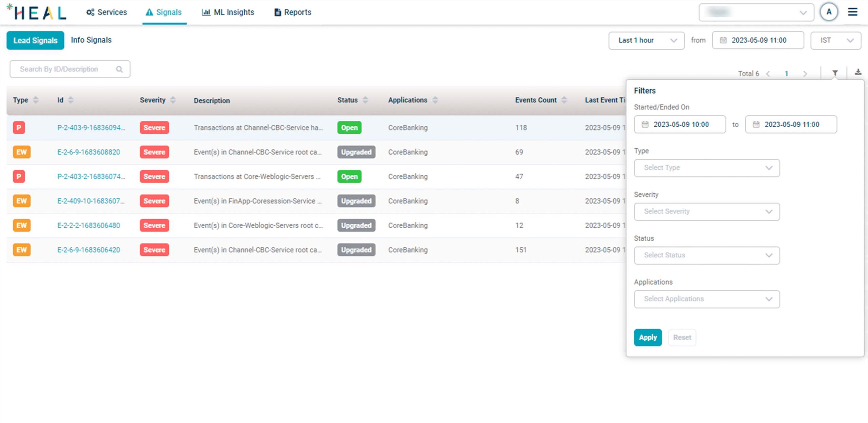This screenshot has height=423, width=868.
Task: Click the user avatar A icon
Action: 829,12
